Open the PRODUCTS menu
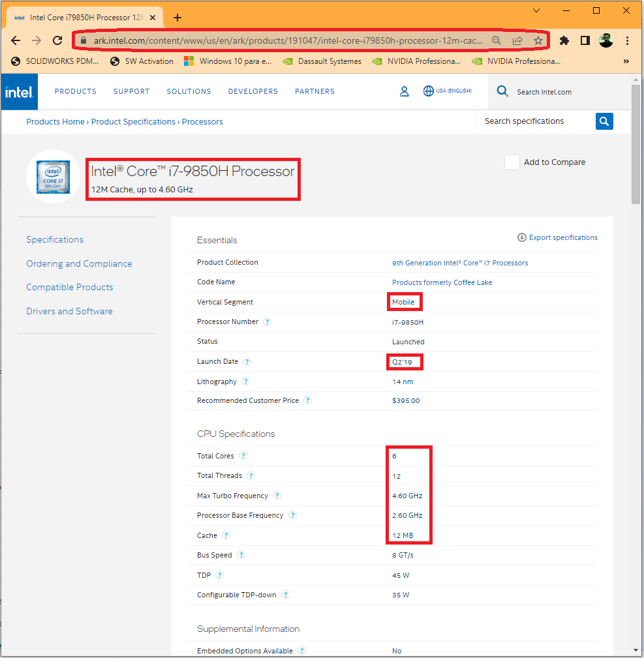Screen dimensions: 644x658 (76, 91)
